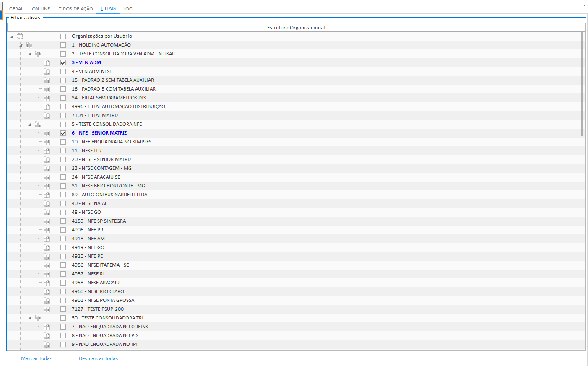The height and width of the screenshot is (366, 588).
Task: Open the top-right dropdown arrow
Action: 584,5
